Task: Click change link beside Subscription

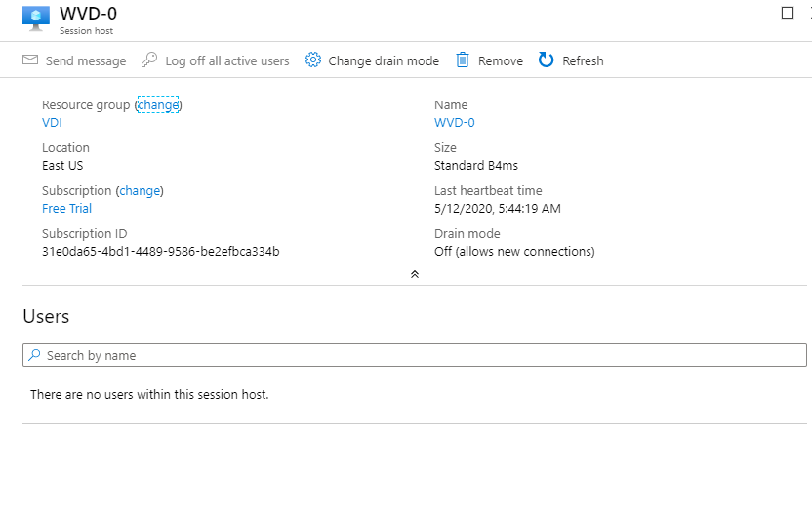Action: 140,191
